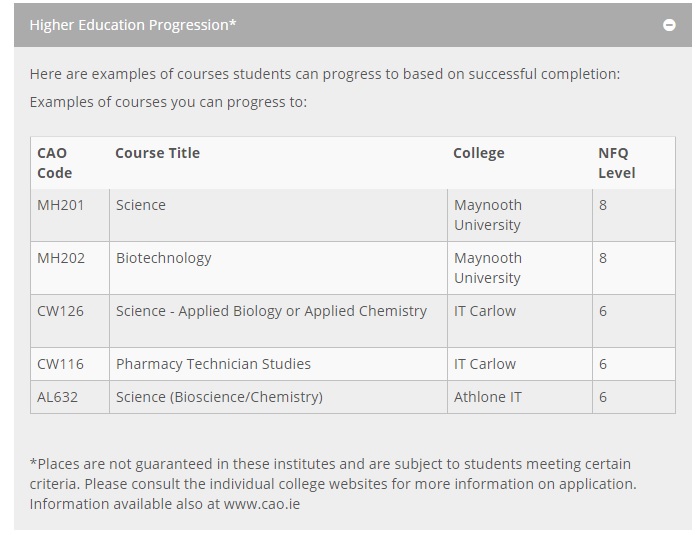
Task: Select Science (Bioscience/Chemistry) course title
Action: tap(219, 397)
